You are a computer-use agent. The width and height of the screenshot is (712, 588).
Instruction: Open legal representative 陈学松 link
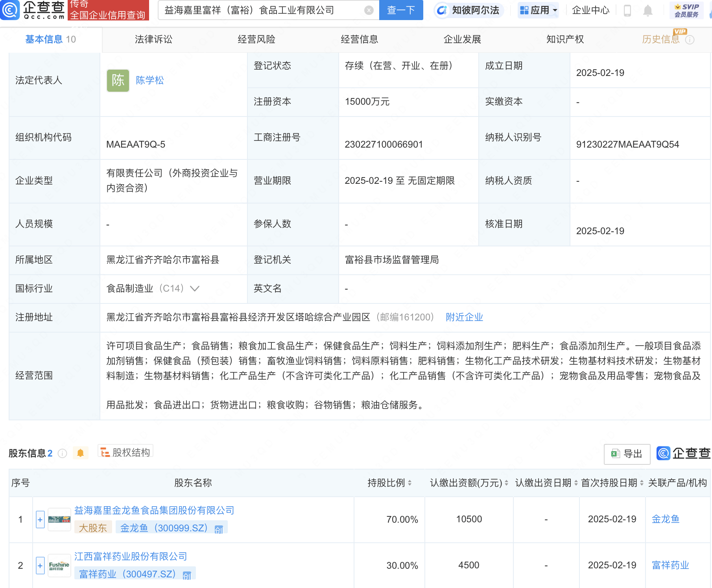pyautogui.click(x=150, y=80)
